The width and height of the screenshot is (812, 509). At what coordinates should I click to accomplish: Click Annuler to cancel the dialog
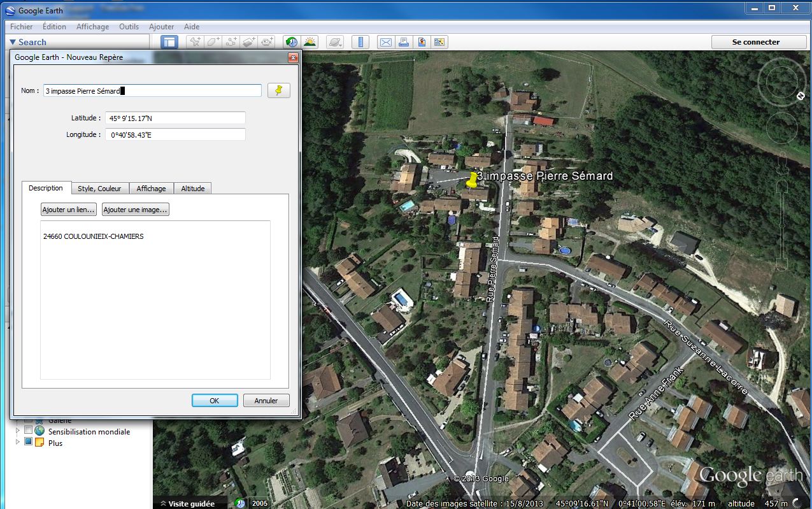point(266,401)
